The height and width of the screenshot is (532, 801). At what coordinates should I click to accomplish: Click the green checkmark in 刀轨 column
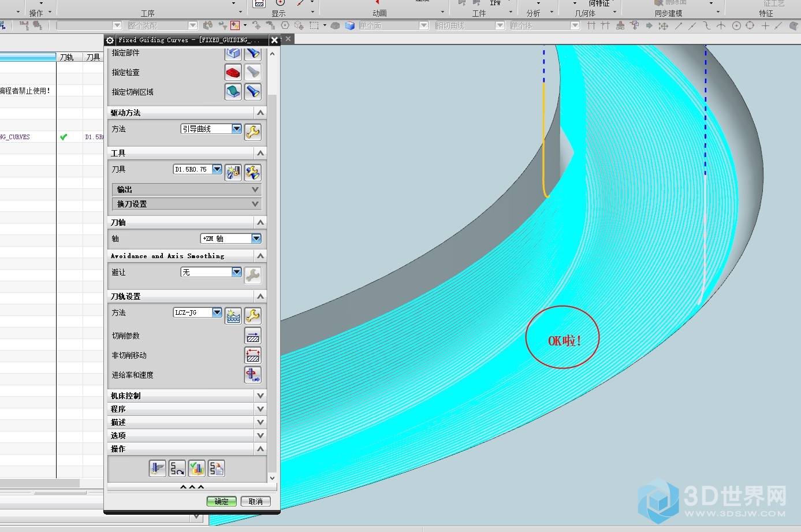coord(64,137)
